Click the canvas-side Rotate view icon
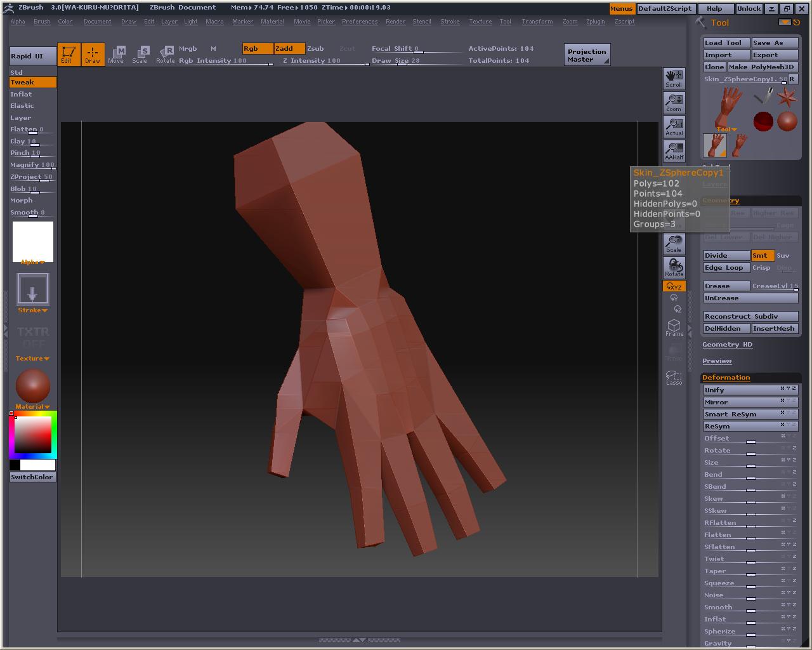Screen dimensions: 812x650 click(674, 267)
